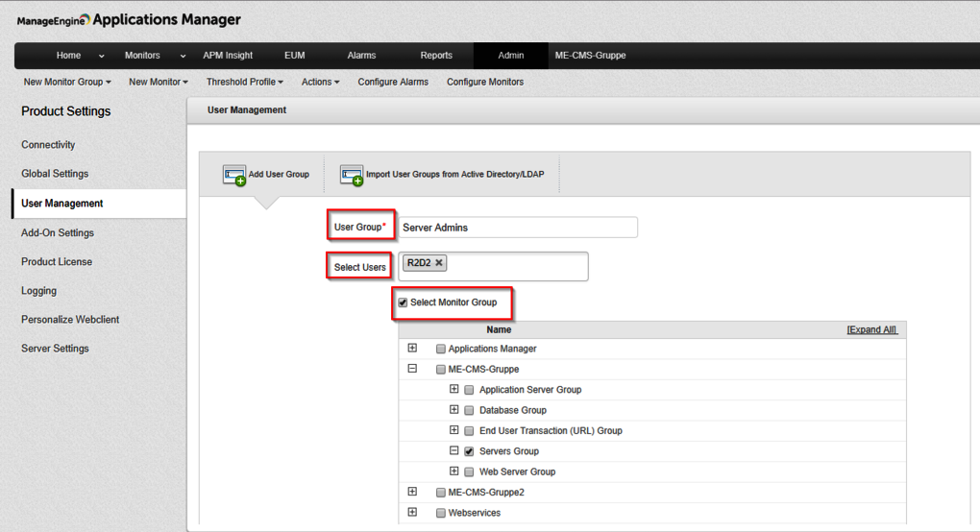
Task: Check the ME-CMS-Gruppe checkbox
Action: 441,370
